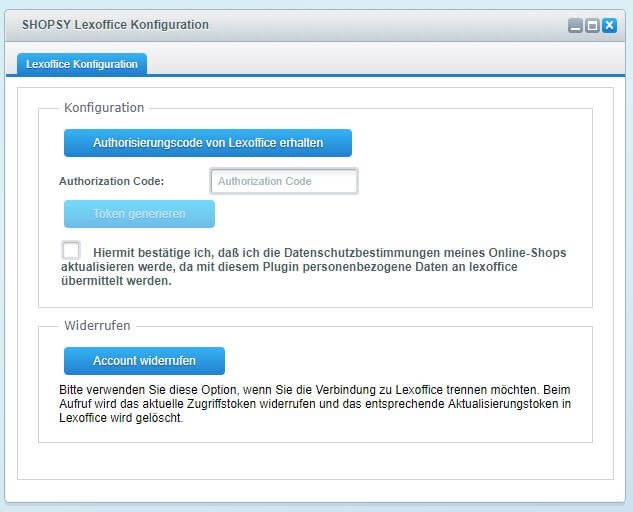Viewport: 633px width, 512px height.
Task: Click 'Lexoffice wird gelöscht.' in the revoke description
Action: pos(120,418)
